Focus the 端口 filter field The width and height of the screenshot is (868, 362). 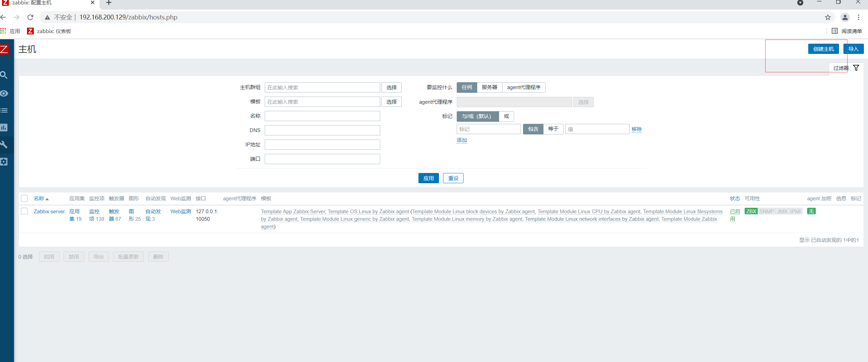(322, 159)
